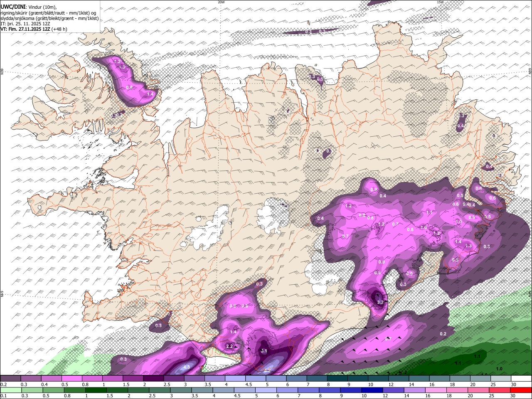The image size is (532, 399).
Task: Pick the 0.5 pink swatch in the upper snow legend
Action: click(x=72, y=378)
